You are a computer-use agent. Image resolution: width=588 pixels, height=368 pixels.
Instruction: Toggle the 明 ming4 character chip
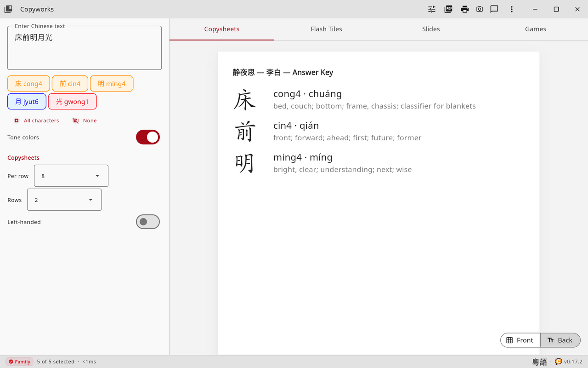click(x=112, y=84)
